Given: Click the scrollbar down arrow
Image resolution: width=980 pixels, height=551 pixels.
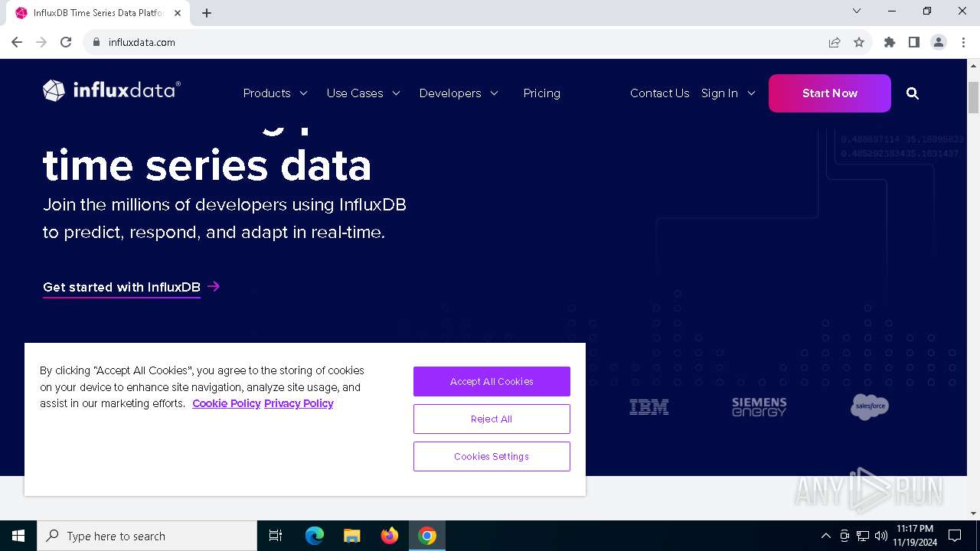Looking at the screenshot, I should click(x=974, y=513).
